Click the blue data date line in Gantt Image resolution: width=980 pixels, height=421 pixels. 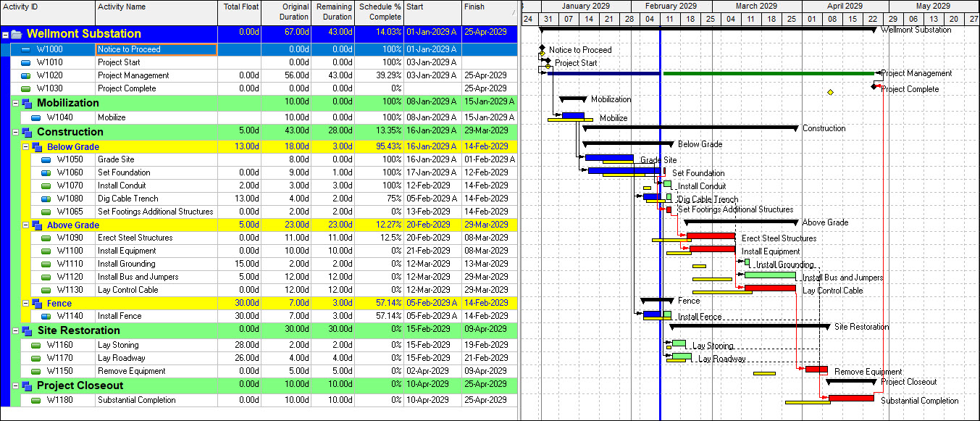click(660, 217)
